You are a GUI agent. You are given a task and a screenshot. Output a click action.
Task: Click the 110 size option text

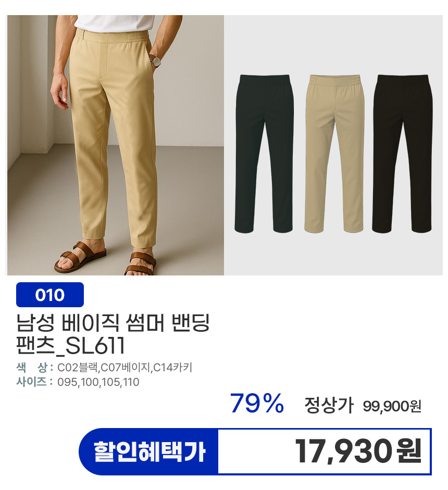point(131,382)
